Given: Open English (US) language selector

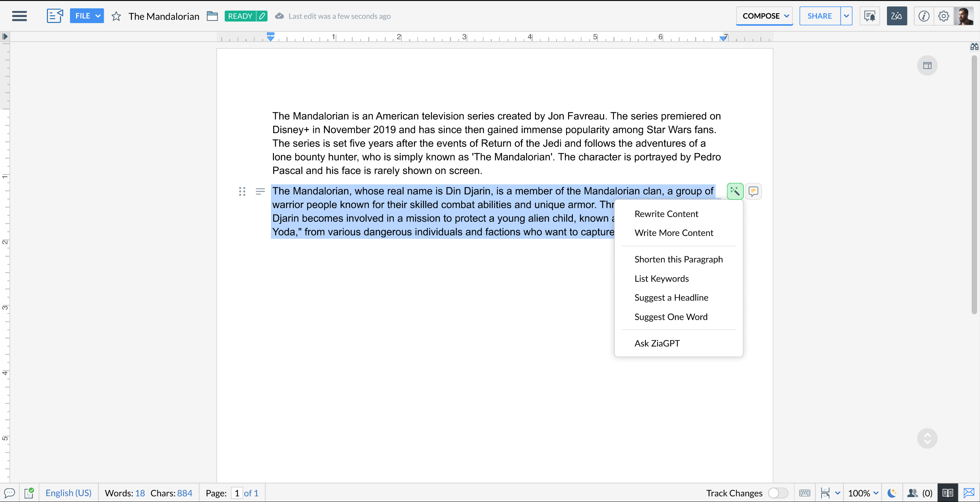Looking at the screenshot, I should coord(68,493).
